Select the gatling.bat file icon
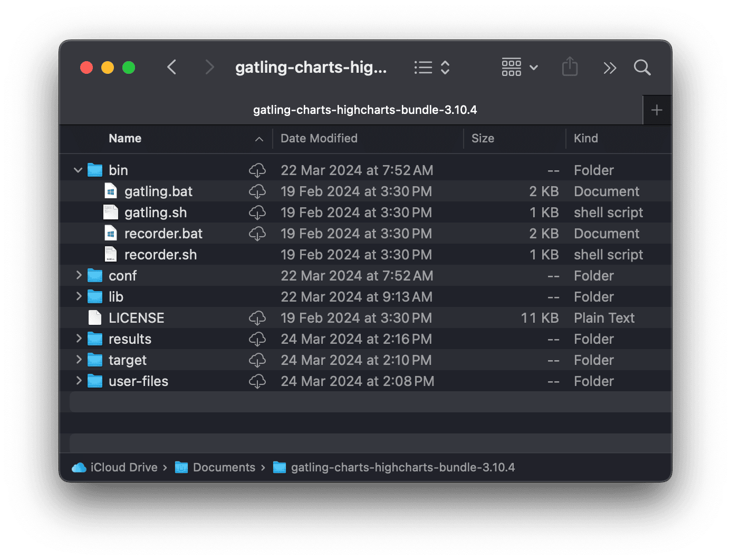 111,191
